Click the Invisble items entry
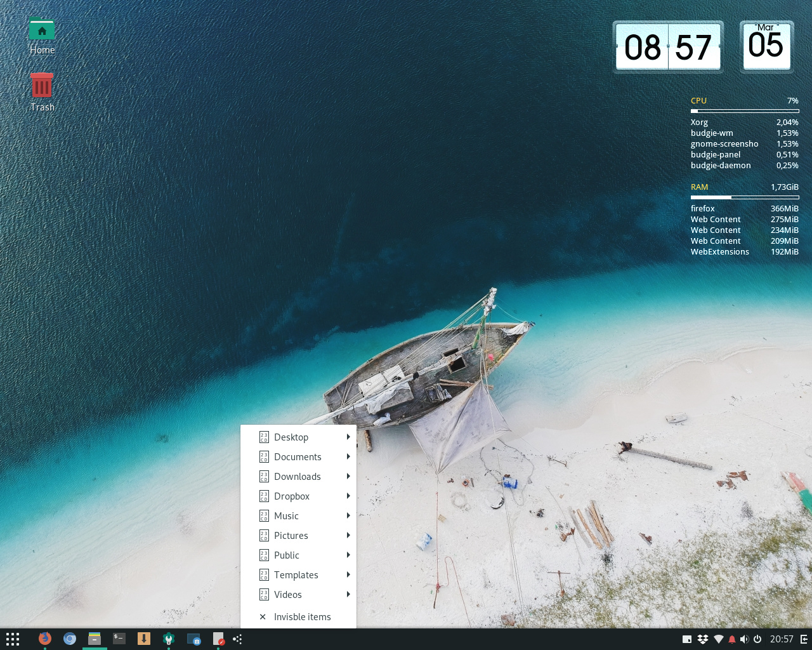The width and height of the screenshot is (812, 650). point(302,617)
